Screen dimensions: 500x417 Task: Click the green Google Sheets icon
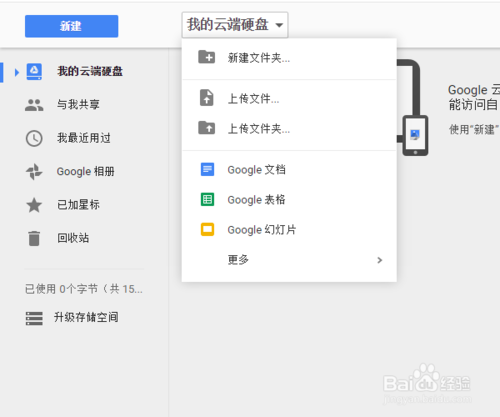pyautogui.click(x=207, y=199)
